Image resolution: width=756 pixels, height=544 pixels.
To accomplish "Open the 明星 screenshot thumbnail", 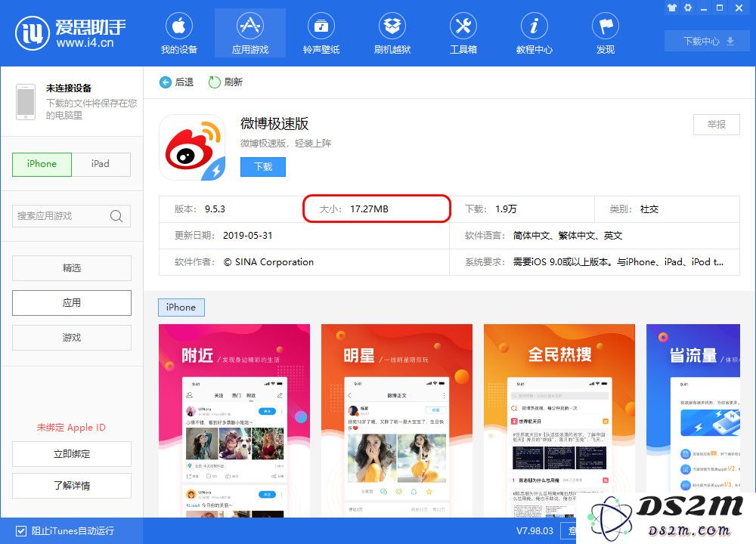I will pyautogui.click(x=397, y=421).
